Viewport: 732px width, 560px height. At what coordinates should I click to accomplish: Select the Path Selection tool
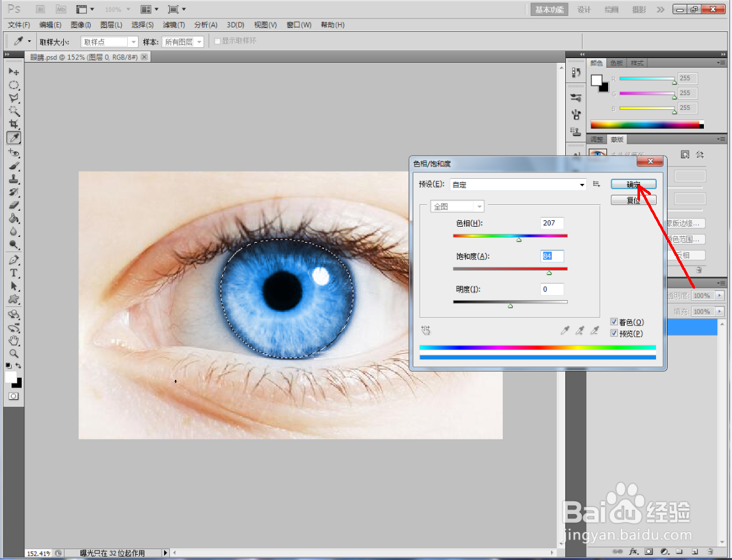click(x=14, y=285)
